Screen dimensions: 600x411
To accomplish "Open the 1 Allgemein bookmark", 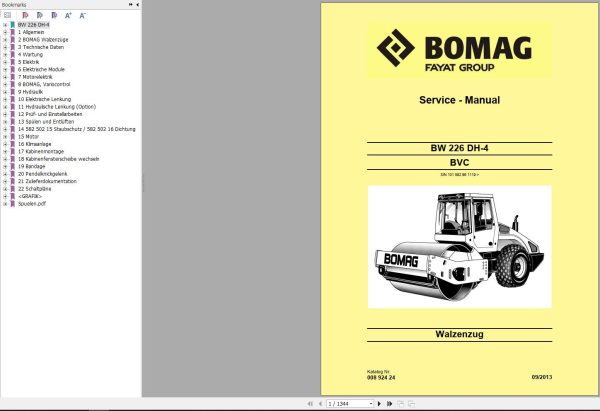I will click(x=31, y=32).
